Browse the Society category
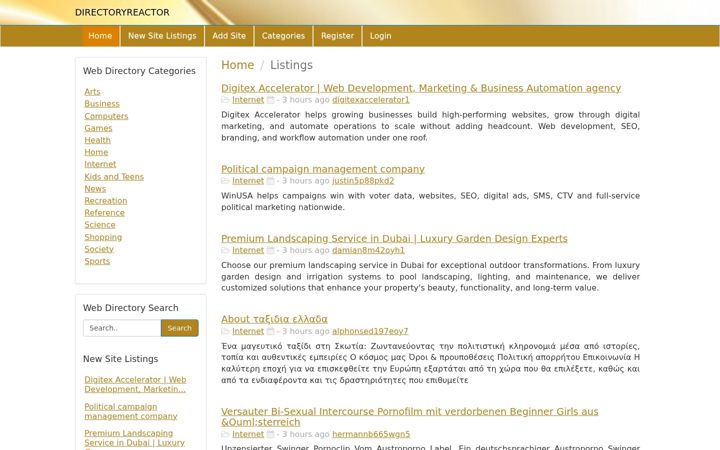 tap(99, 249)
